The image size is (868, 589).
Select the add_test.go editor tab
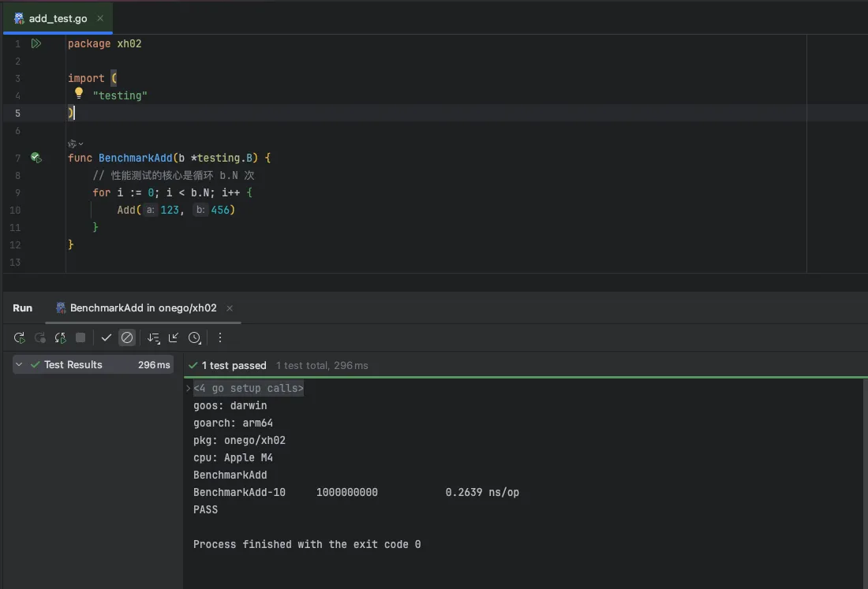click(58, 18)
